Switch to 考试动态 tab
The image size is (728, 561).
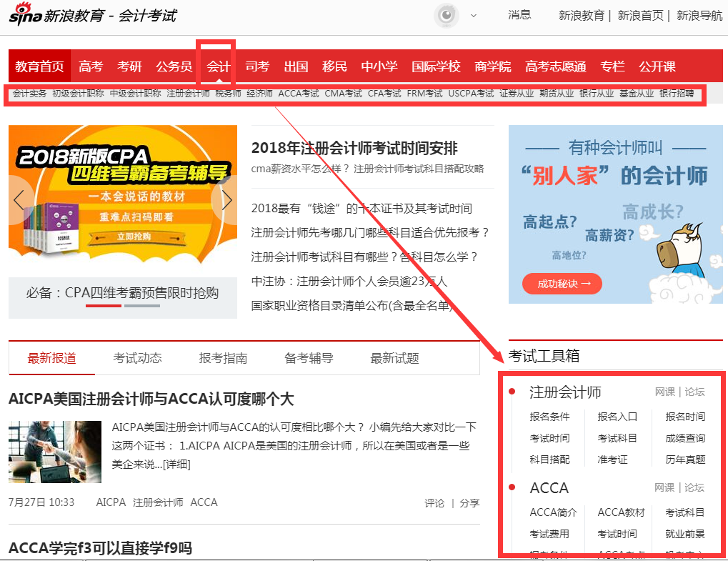coord(137,358)
